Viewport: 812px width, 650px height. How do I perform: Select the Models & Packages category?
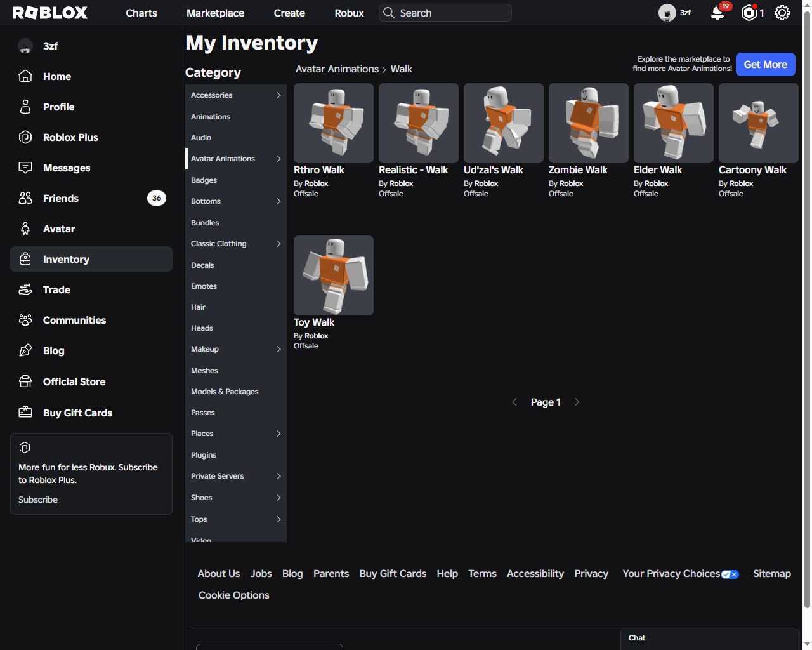point(236,392)
